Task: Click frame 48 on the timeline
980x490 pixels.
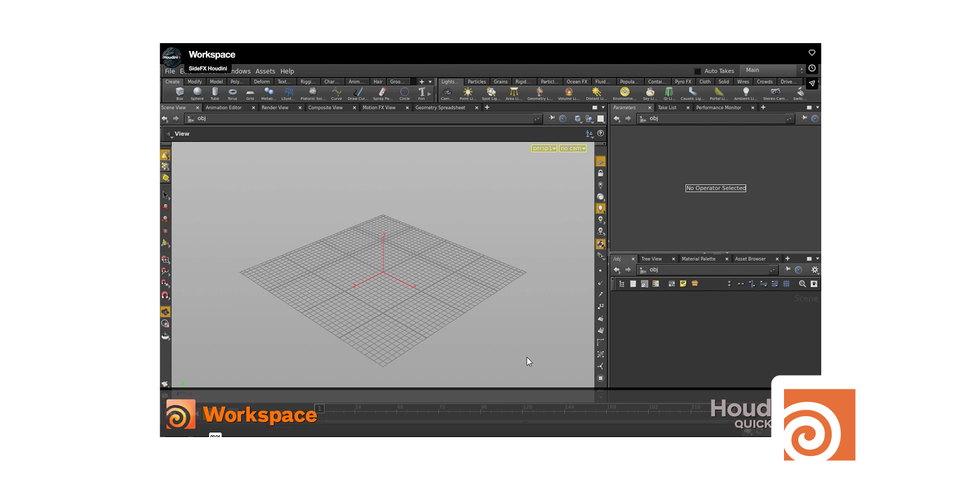Action: (x=400, y=407)
